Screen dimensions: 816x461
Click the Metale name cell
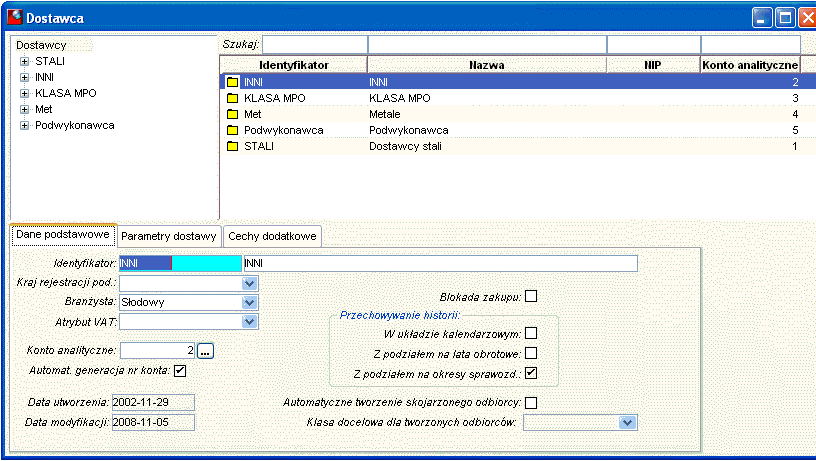385,114
